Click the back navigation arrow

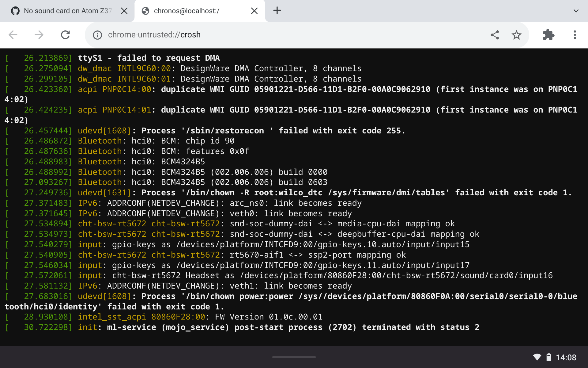(13, 35)
